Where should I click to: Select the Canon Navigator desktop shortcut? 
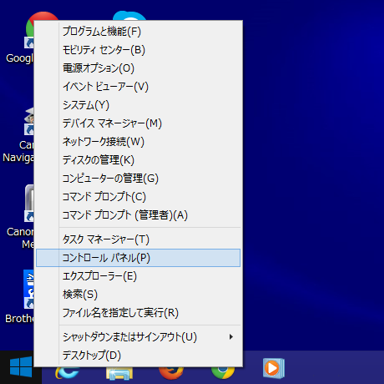[18, 135]
